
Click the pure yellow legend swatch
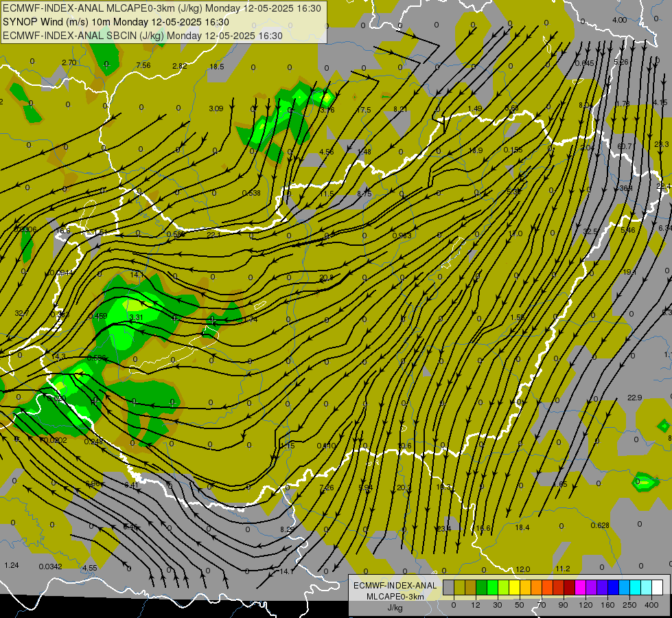[514, 587]
